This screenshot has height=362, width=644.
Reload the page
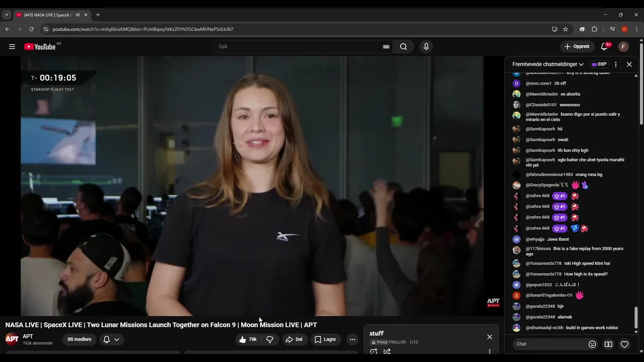[x=31, y=29]
